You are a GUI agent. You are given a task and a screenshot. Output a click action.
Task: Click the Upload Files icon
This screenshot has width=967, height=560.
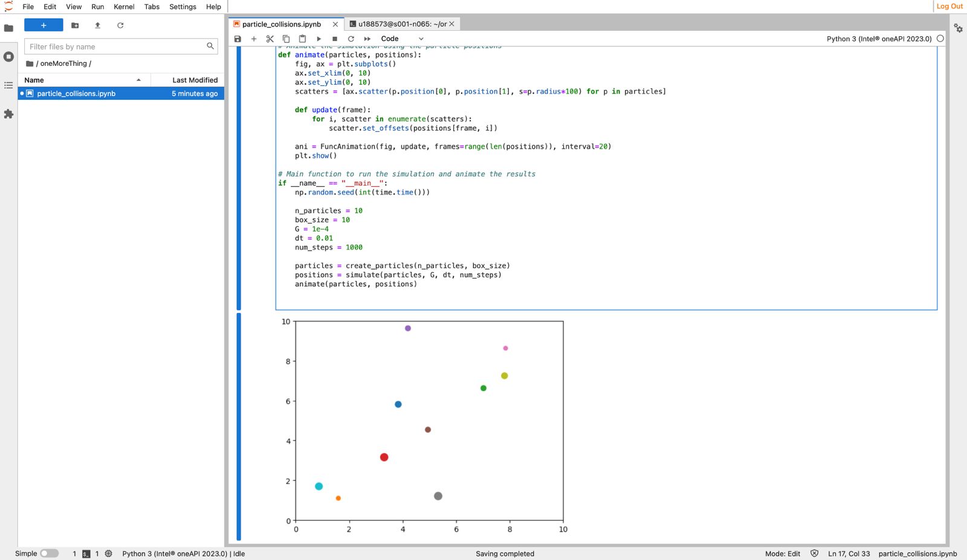[97, 25]
